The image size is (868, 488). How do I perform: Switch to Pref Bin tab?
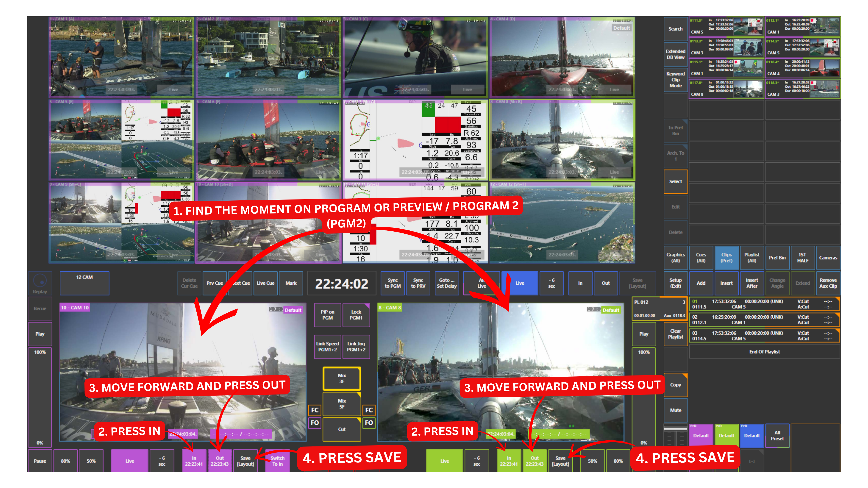click(777, 258)
